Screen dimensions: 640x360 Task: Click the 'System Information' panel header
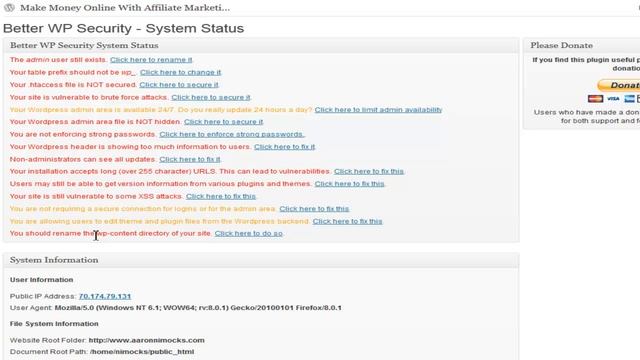pos(261,260)
